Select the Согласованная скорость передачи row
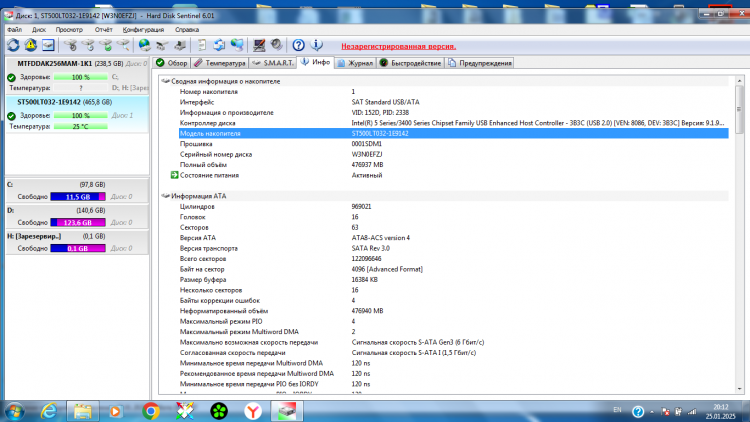Viewport: 750px width, 422px height. coord(453,353)
